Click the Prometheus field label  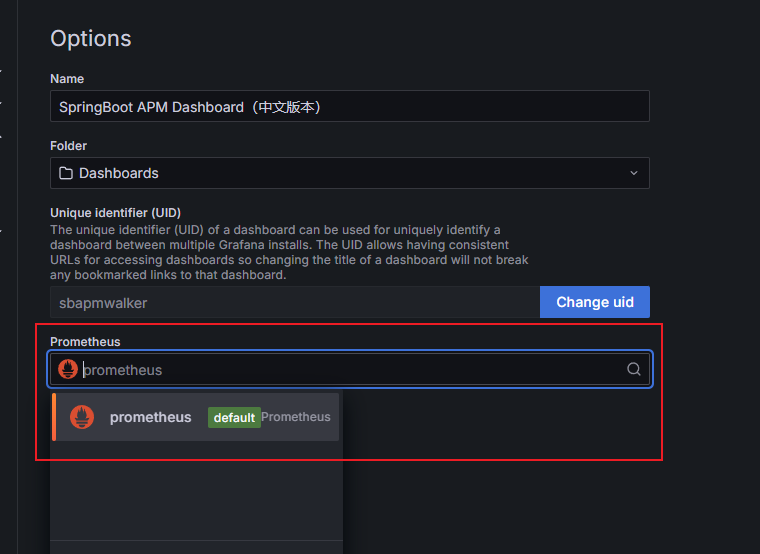[85, 342]
